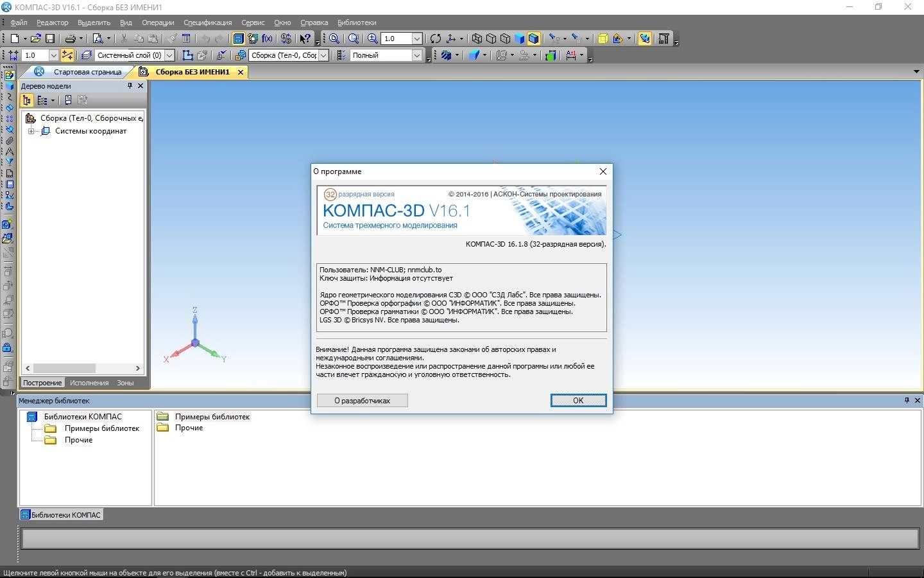Open a file using the folder icon

[x=36, y=39]
